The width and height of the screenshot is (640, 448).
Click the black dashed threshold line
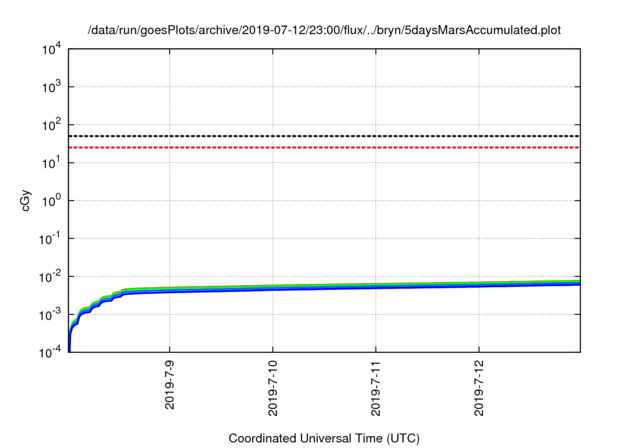click(x=324, y=136)
